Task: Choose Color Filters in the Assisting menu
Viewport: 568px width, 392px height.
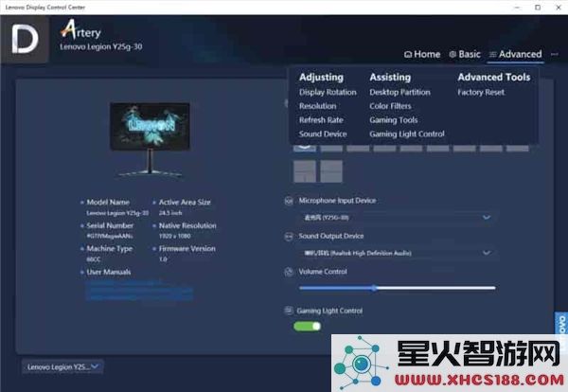Action: 390,106
